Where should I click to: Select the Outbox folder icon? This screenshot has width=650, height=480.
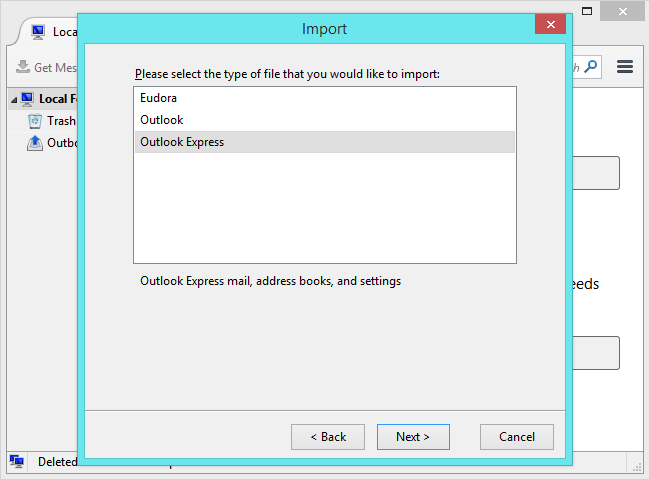pyautogui.click(x=35, y=143)
